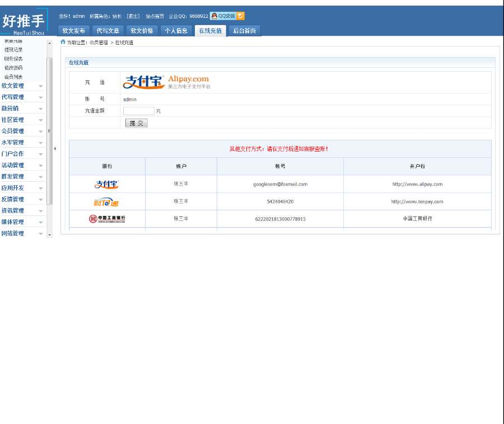Screen dimensions: 504x424
Task: Click account number 5424040420
Action: tap(280, 201)
